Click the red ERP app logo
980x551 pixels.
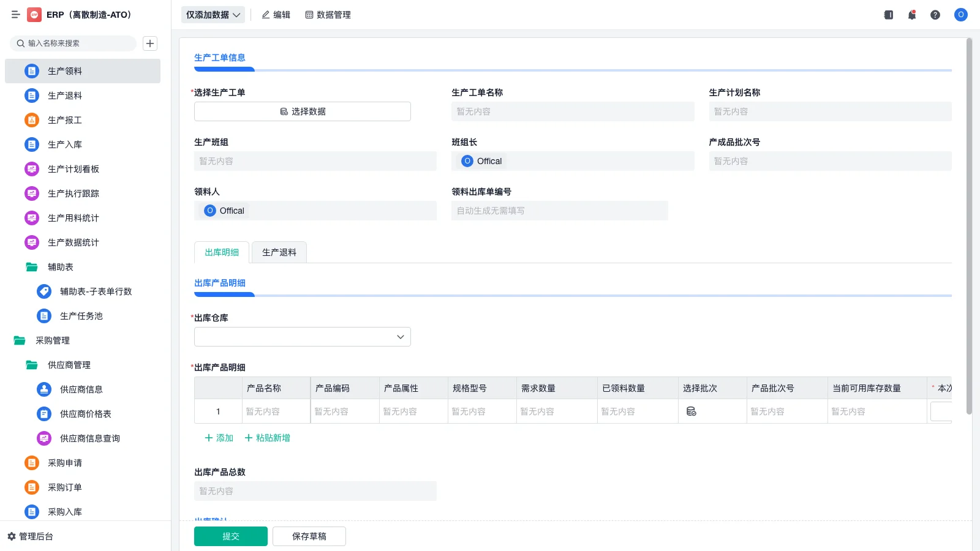click(34, 15)
